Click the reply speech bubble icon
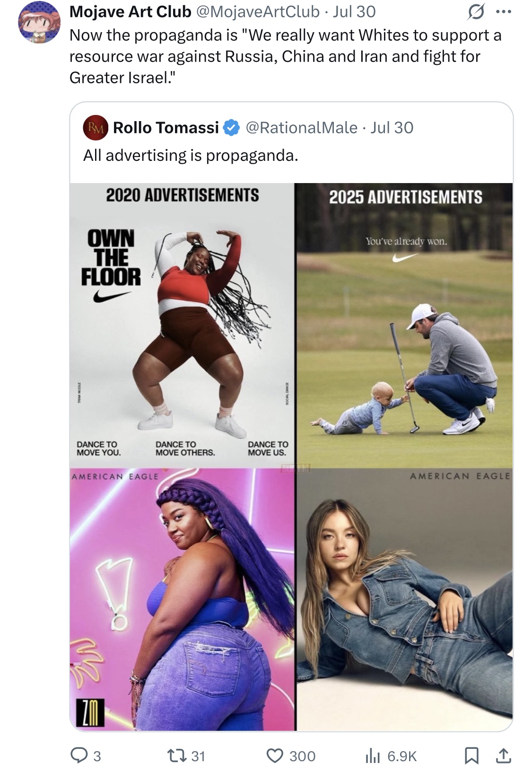532x772 pixels. 78,755
